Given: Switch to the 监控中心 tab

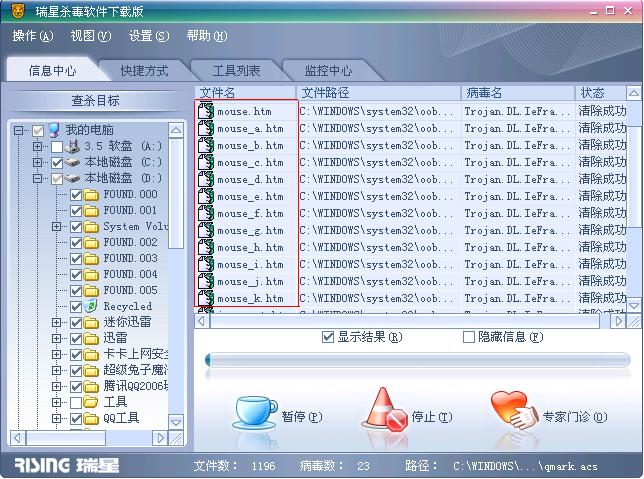Looking at the screenshot, I should point(328,71).
